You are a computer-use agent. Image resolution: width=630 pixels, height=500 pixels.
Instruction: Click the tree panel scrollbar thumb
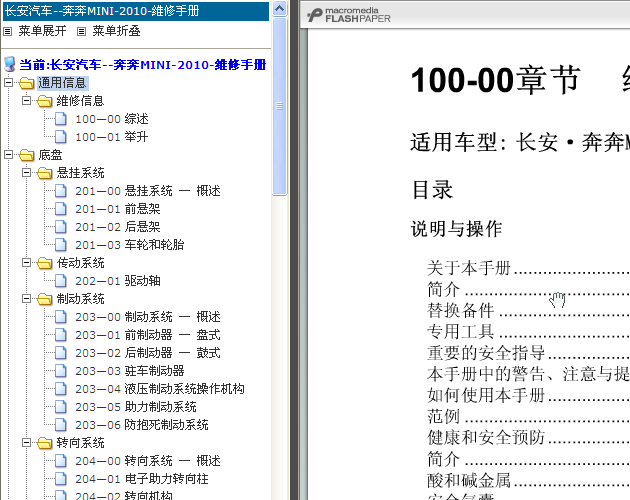coord(280,106)
